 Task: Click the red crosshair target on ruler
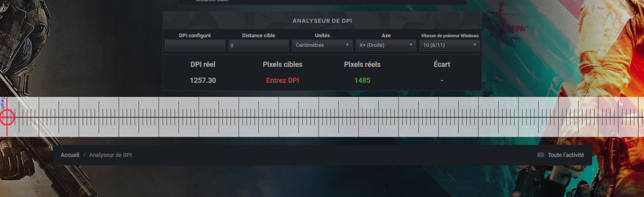coord(6,117)
